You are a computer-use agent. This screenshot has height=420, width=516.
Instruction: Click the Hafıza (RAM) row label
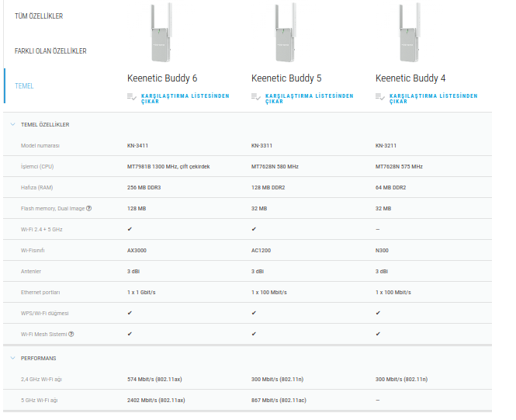click(x=37, y=188)
